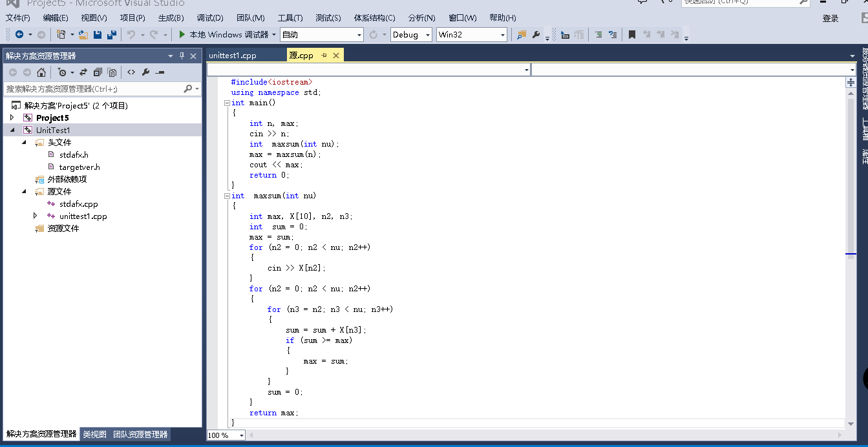Viewport: 868px width, 447px height.
Task: Click the Save All multi-disk icon
Action: pyautogui.click(x=112, y=34)
